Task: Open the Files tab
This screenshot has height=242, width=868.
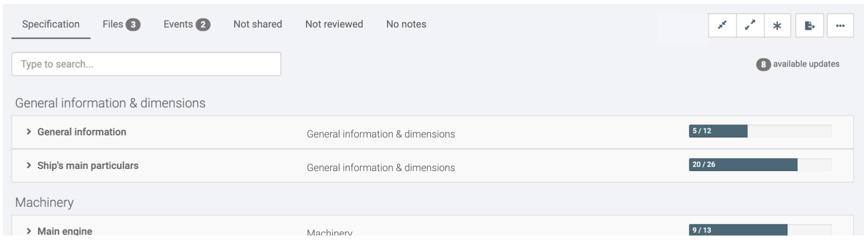Action: [113, 24]
